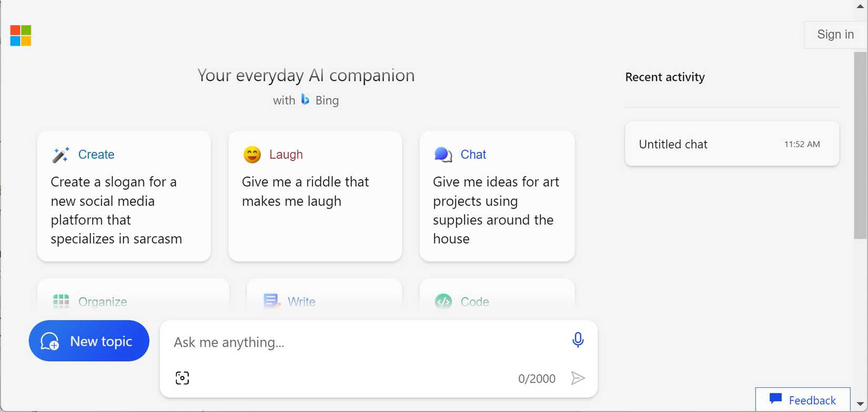Click the scrollbar down arrow
This screenshot has height=412, width=868.
click(860, 404)
